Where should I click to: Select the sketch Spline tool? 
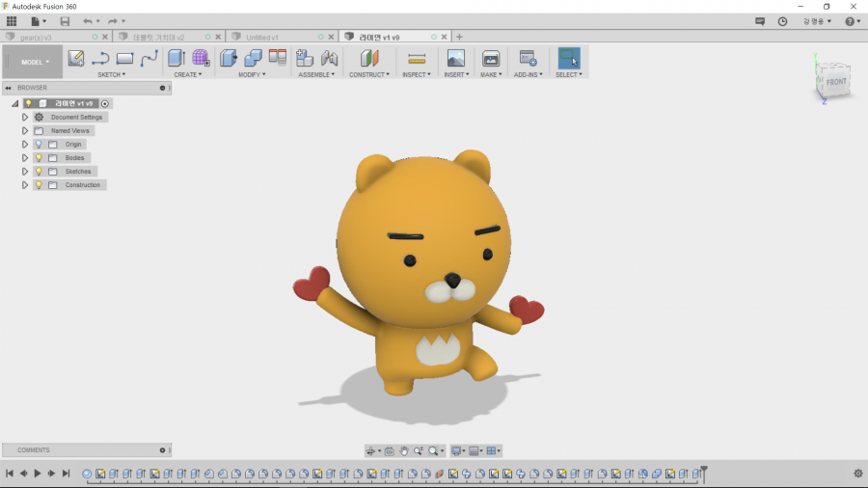[149, 59]
